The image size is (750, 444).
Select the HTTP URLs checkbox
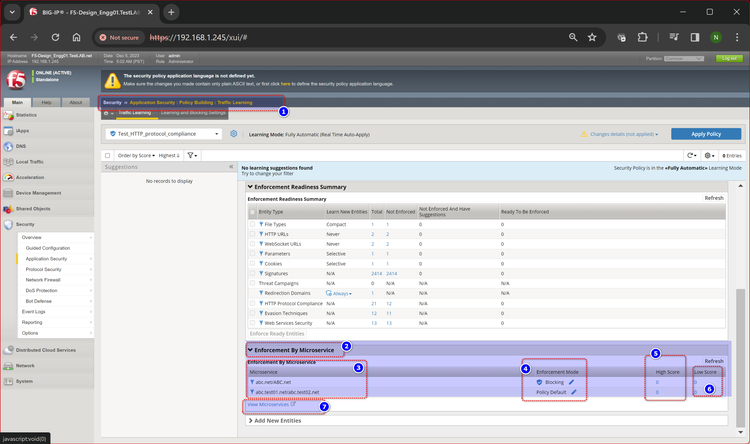pyautogui.click(x=251, y=234)
